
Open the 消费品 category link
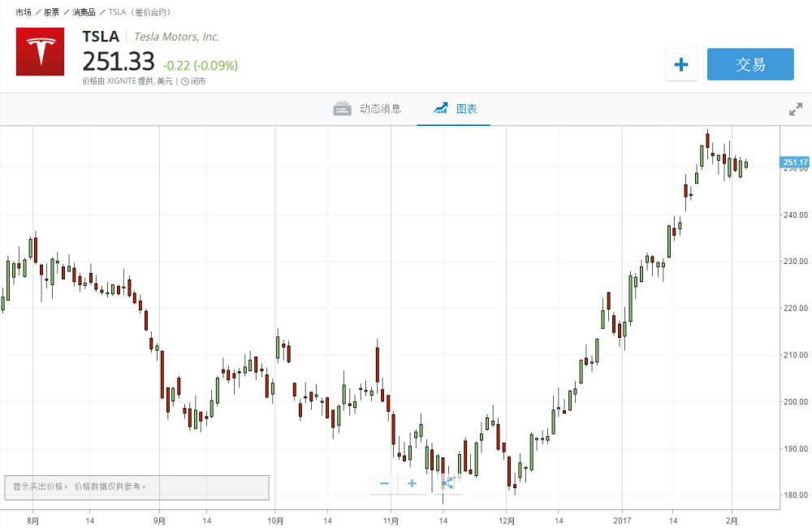(83, 12)
